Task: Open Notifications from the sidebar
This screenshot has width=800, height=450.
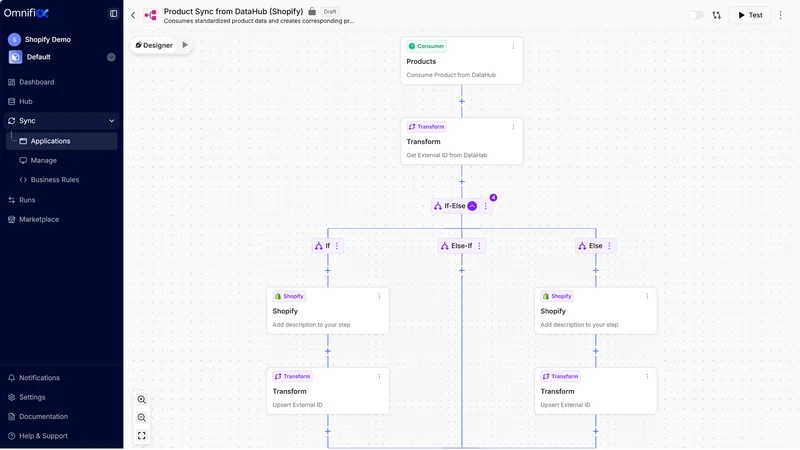Action: [x=39, y=378]
